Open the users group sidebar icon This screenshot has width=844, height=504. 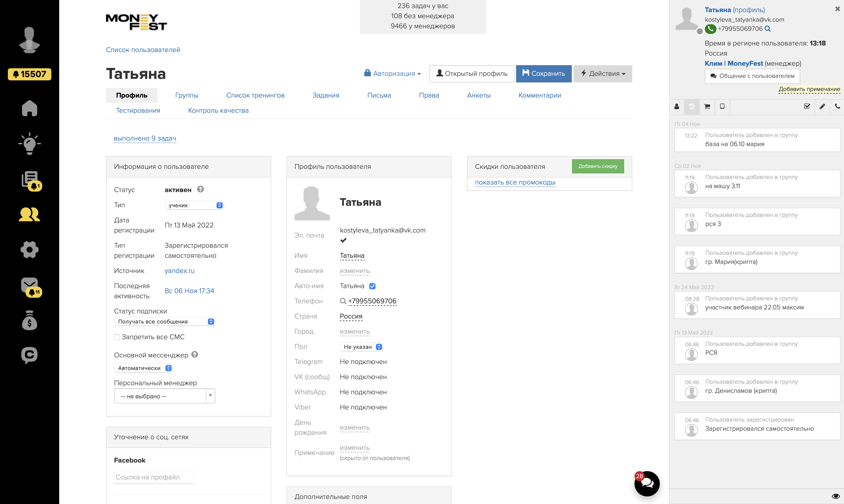tap(30, 215)
